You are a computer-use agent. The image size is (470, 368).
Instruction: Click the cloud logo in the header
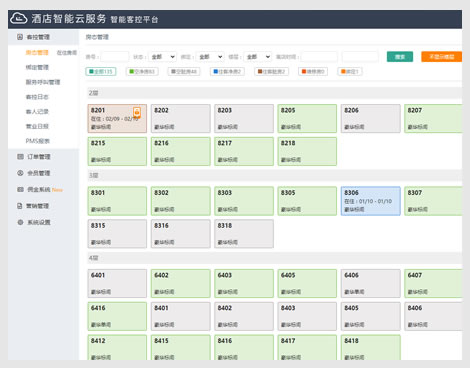point(18,18)
